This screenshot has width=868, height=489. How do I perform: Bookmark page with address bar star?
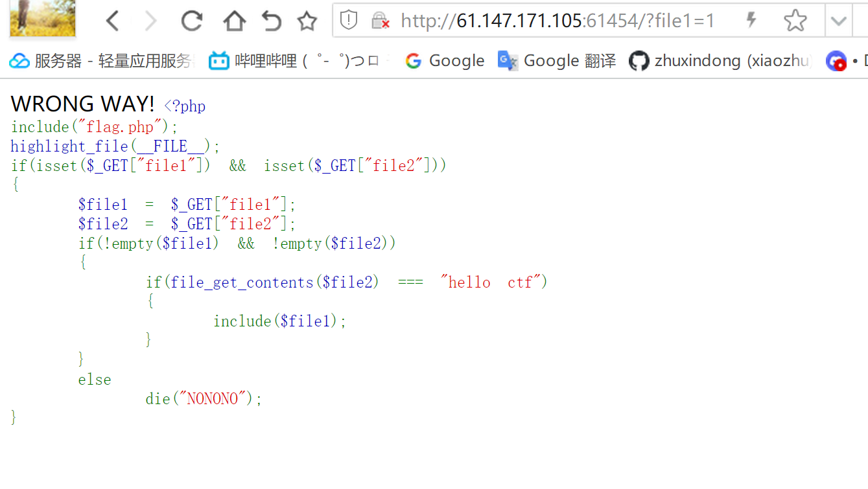tap(795, 21)
